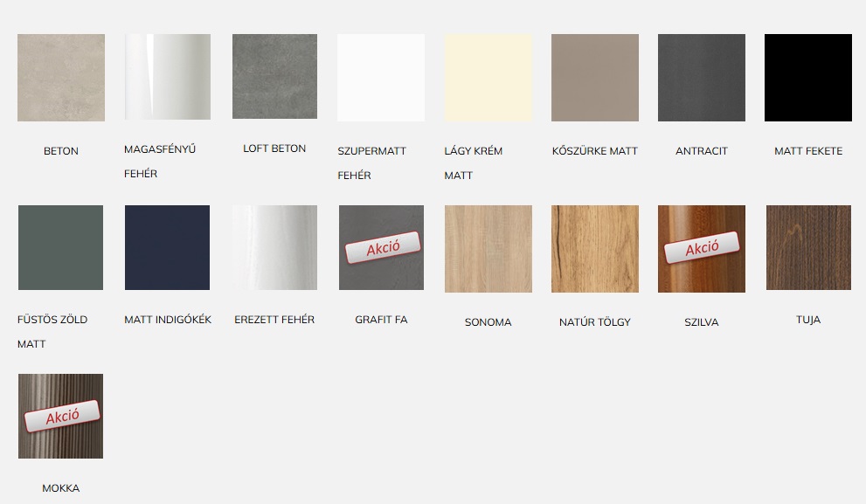
Task: Select the Szupermatt Fehér swatch
Action: pyautogui.click(x=381, y=78)
